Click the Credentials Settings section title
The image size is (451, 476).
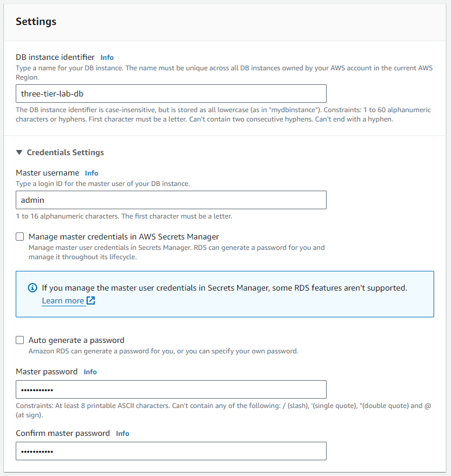click(65, 152)
